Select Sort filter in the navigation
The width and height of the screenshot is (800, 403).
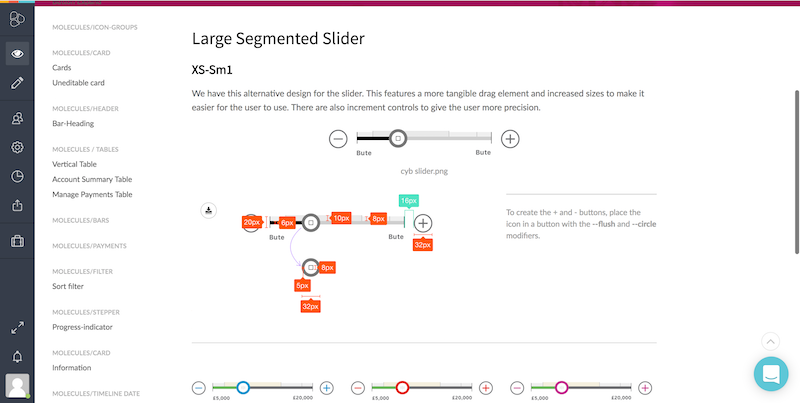pos(68,286)
